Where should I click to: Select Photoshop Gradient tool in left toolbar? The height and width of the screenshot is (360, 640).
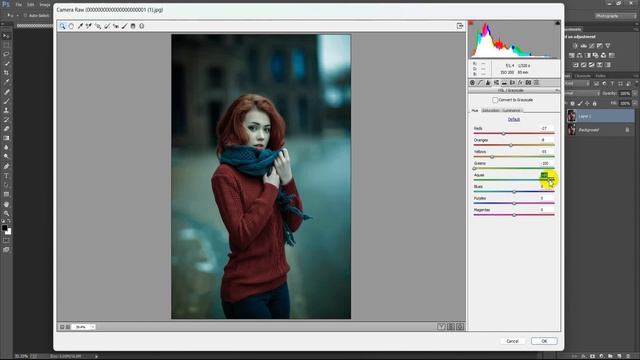pos(6,138)
